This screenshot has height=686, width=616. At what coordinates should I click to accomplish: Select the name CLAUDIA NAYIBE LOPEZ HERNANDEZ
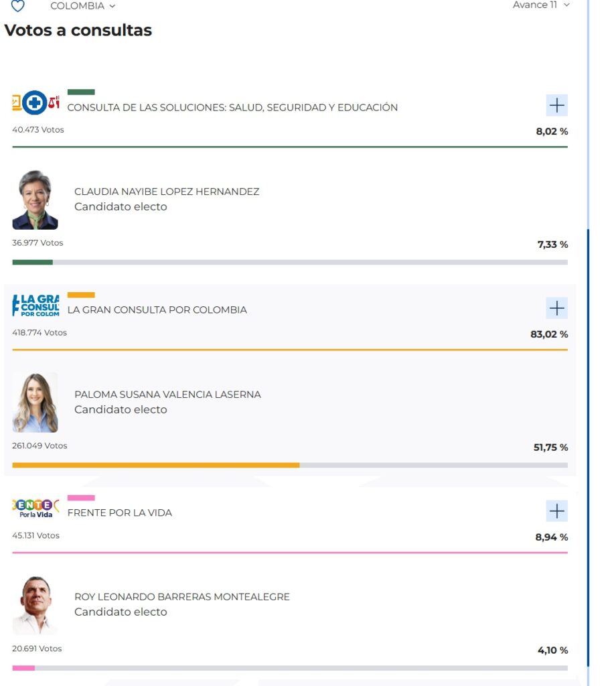pyautogui.click(x=167, y=191)
